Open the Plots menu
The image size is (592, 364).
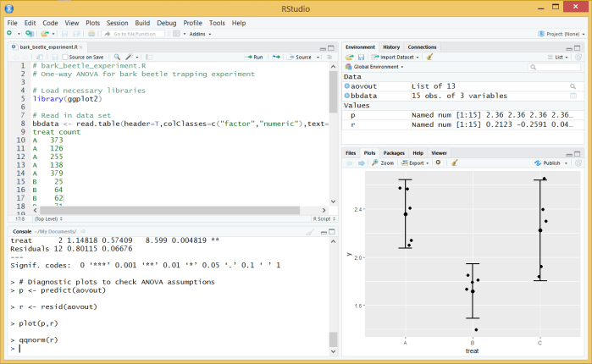coord(92,23)
